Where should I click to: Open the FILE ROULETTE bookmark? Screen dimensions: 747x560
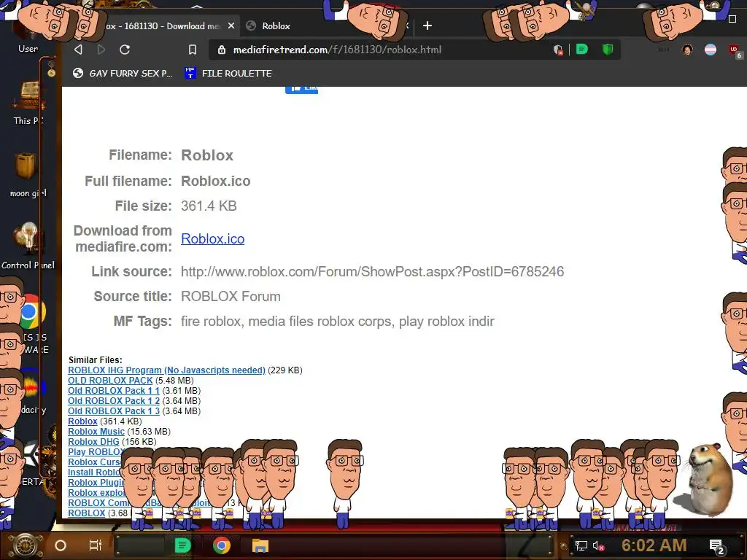(228, 74)
